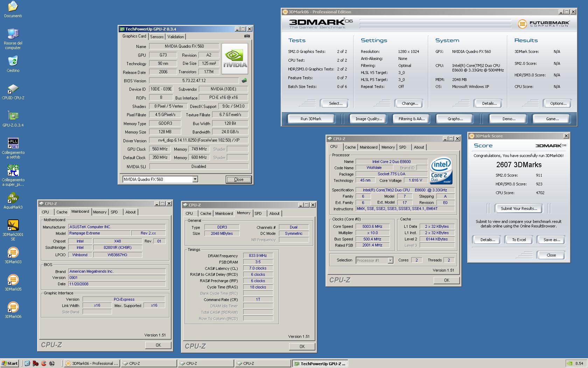The height and width of the screenshot is (368, 588).
Task: Click the Save as... button
Action: 552,240
